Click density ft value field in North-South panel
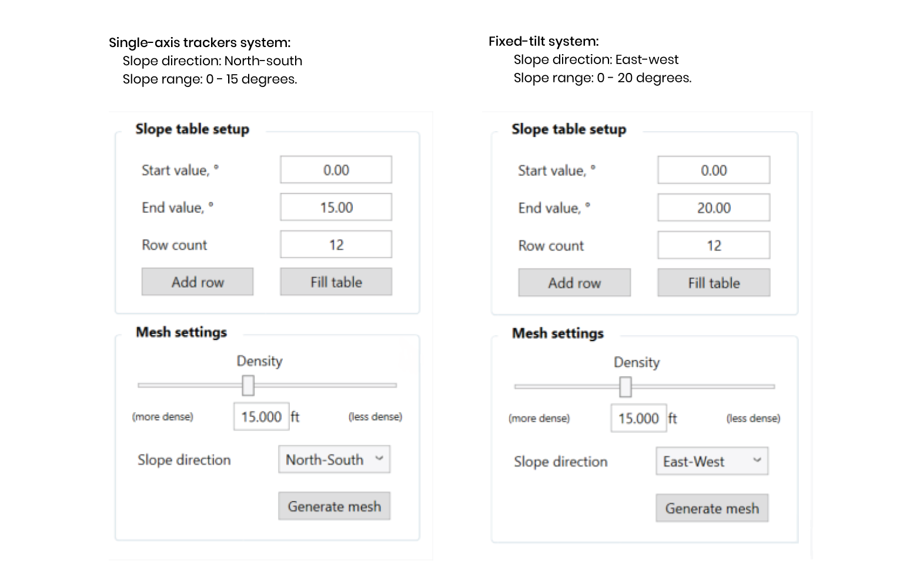Viewport: 923px width, 588px height. click(x=262, y=417)
